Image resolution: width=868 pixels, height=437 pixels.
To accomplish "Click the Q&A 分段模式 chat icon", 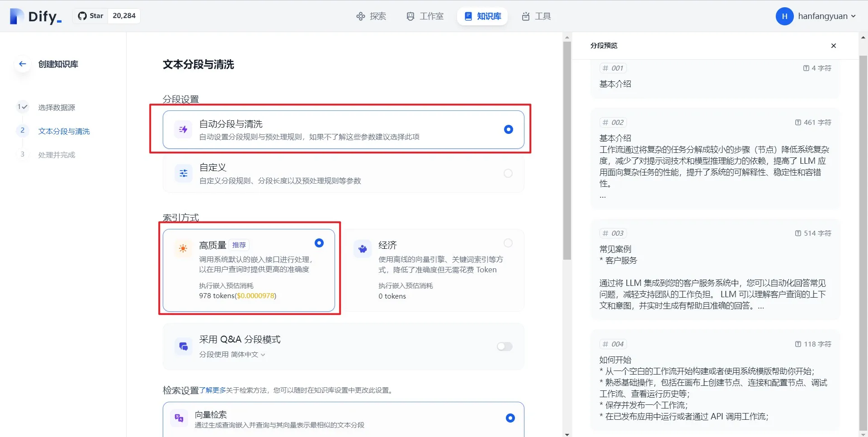I will (183, 347).
